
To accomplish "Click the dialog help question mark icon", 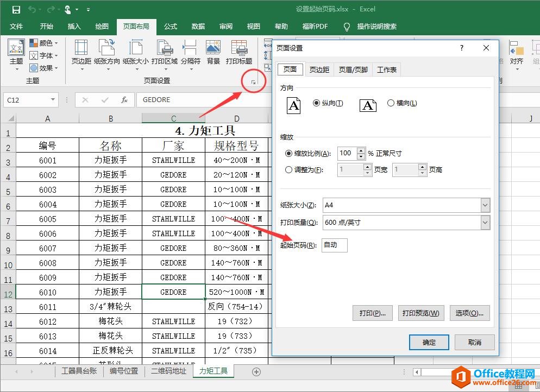I will pos(461,48).
